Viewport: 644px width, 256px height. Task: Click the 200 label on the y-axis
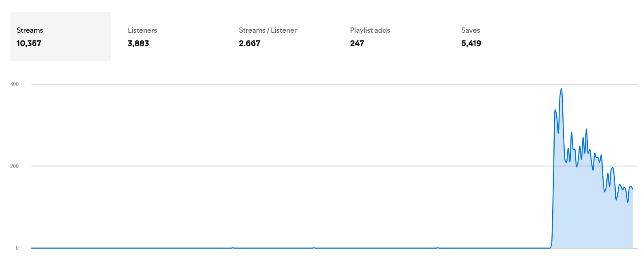(x=15, y=166)
